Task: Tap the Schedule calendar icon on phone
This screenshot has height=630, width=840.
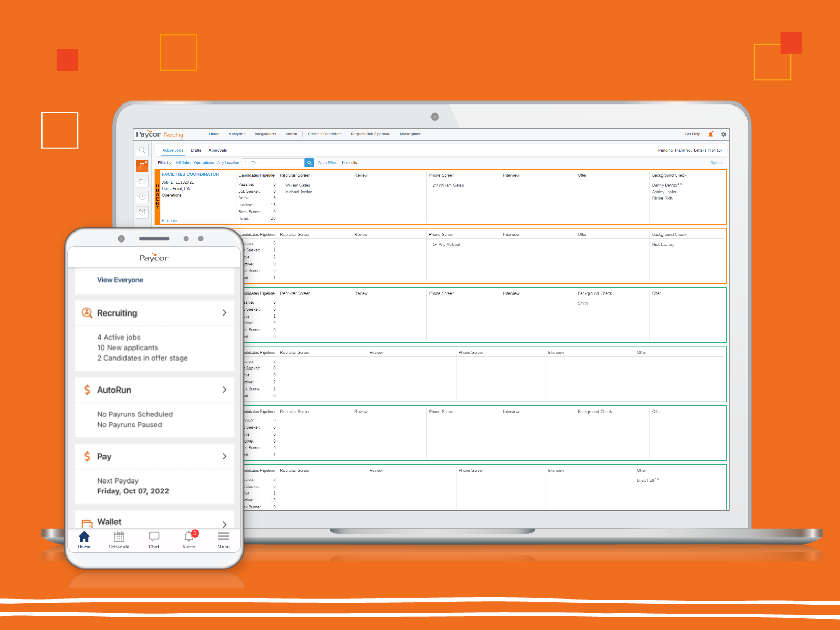Action: (119, 537)
